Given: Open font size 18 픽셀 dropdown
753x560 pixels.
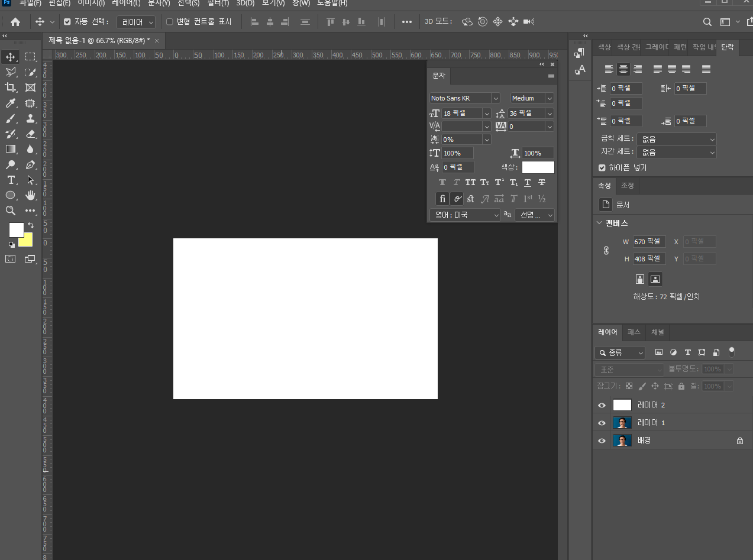Looking at the screenshot, I should pyautogui.click(x=487, y=114).
